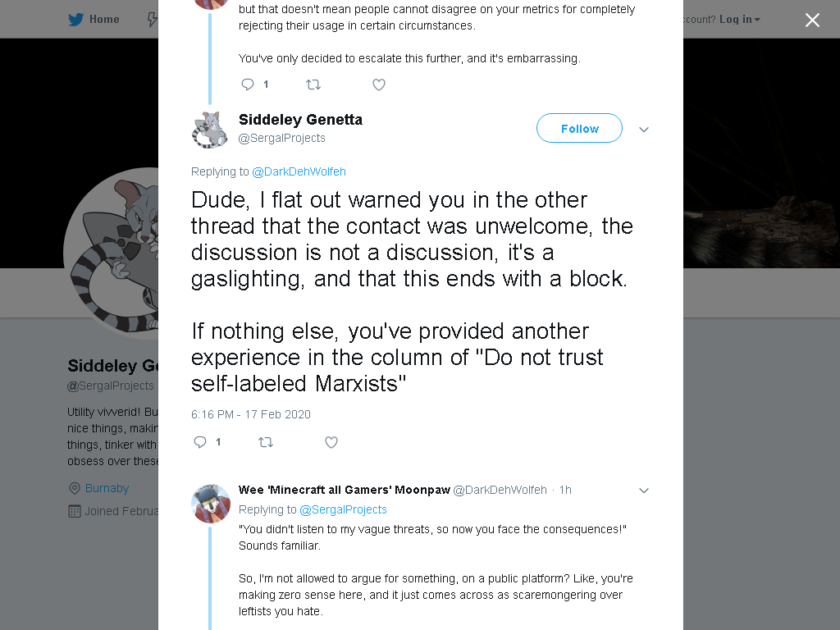Open the @DarkDehWolfeh reply link
Viewport: 840px width, 630px height.
(299, 172)
